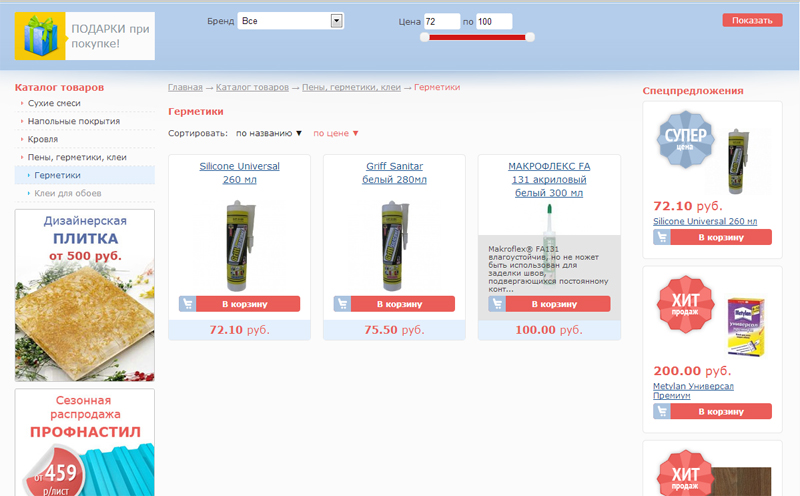Open Metylan Универсал Премиум link
Viewport: 800px width, 496px height.
[x=693, y=391]
